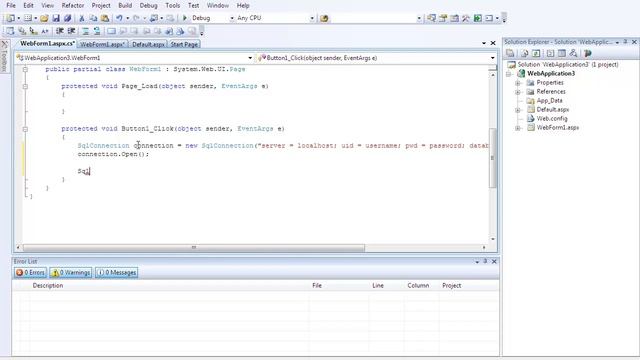The width and height of the screenshot is (640, 360).
Task: Click the Undo arrow icon
Action: [x=119, y=18]
